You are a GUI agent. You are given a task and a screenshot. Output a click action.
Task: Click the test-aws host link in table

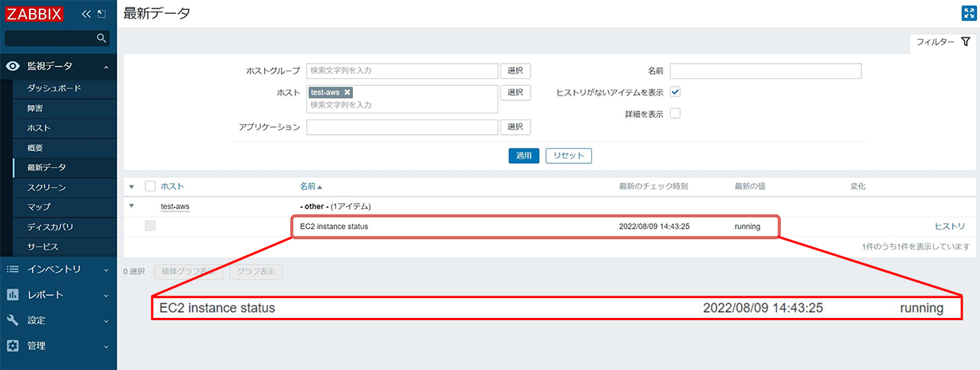(175, 206)
